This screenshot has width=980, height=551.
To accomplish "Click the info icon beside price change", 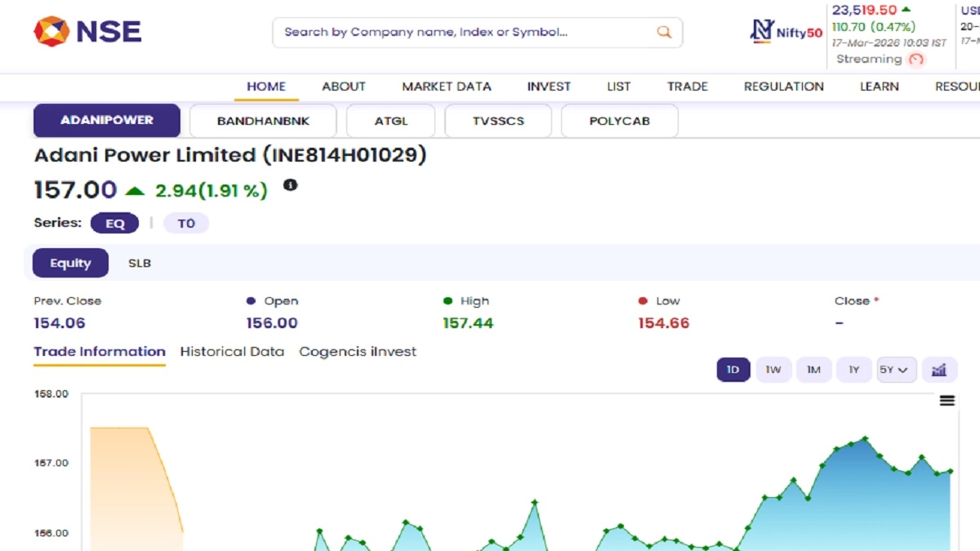I will coord(290,185).
